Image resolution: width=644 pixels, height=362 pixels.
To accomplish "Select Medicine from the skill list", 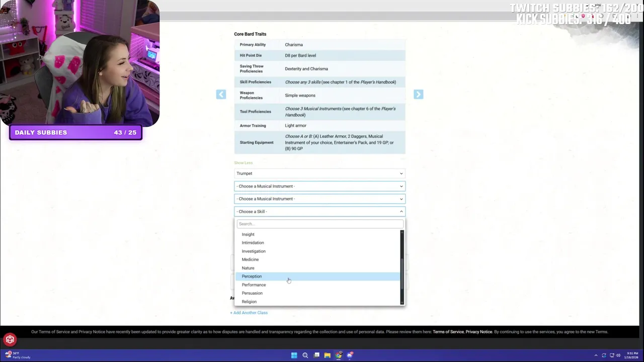I will tap(317, 259).
